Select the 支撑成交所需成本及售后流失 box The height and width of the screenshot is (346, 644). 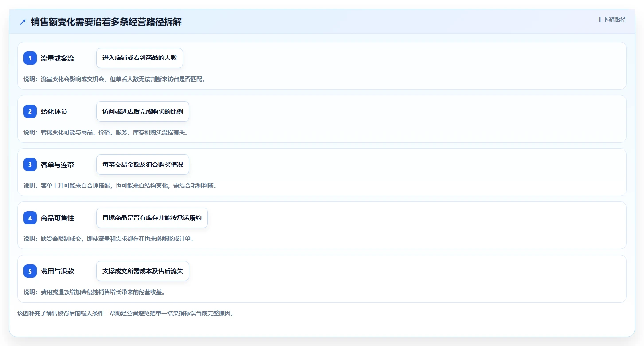pyautogui.click(x=143, y=271)
